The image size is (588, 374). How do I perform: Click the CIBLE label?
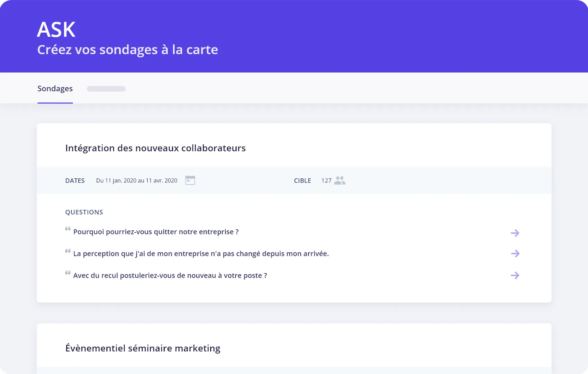pos(302,180)
